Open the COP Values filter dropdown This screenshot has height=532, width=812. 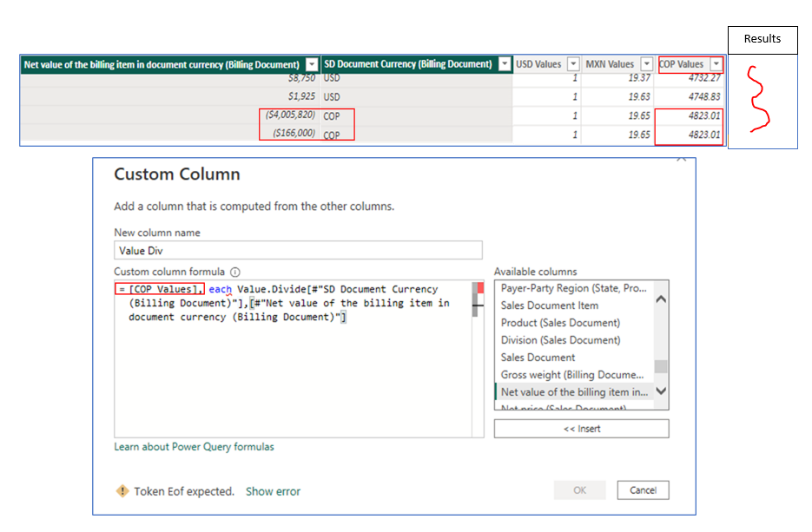[x=716, y=63]
